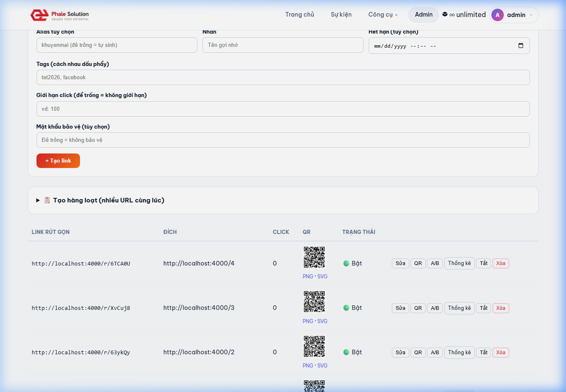Click destination http://localhost:4000/4
Viewport: 566px width, 392px height.
(x=199, y=263)
